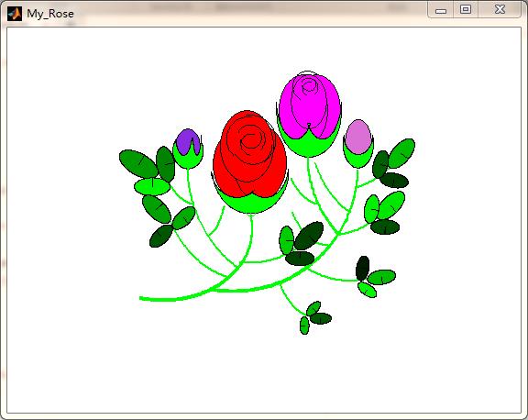The image size is (528, 420).
Task: Select the light pink oval bud
Action: (358, 137)
